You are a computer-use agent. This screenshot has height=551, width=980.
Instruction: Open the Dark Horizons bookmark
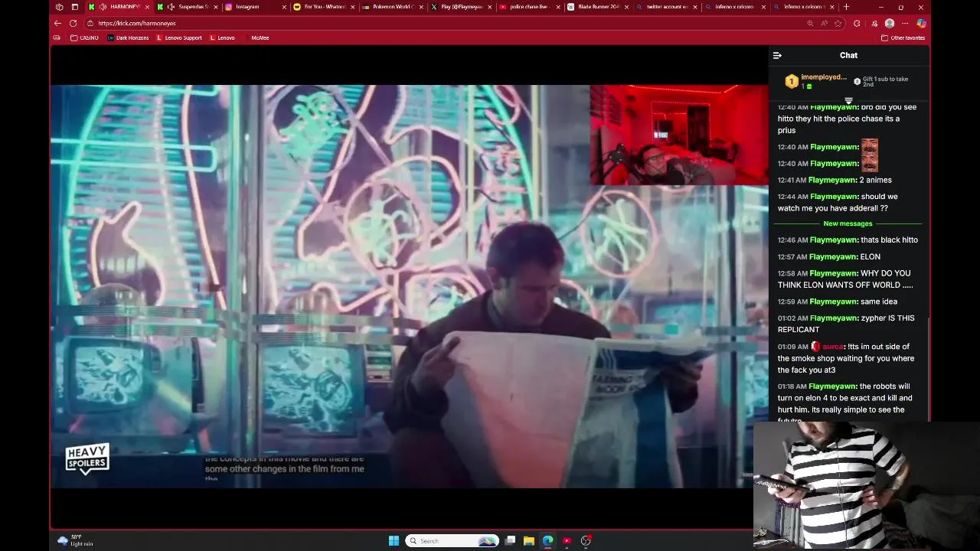(x=128, y=37)
